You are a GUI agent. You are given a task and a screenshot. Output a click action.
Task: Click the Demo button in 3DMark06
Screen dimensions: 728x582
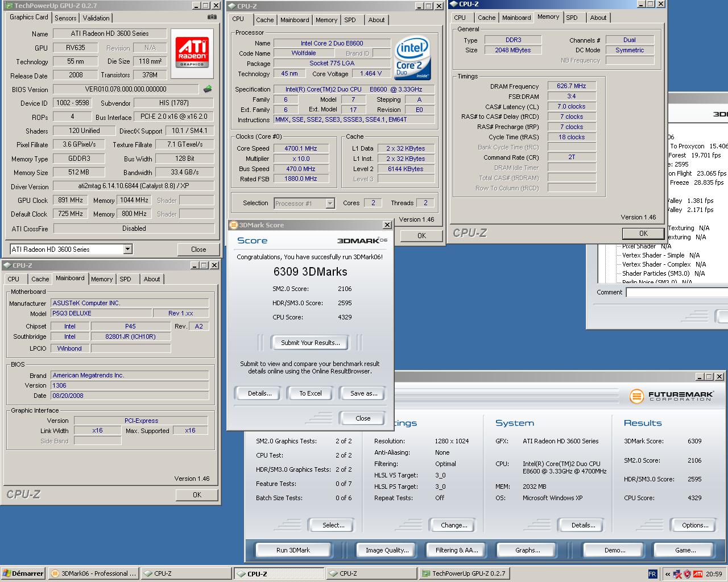(615, 550)
